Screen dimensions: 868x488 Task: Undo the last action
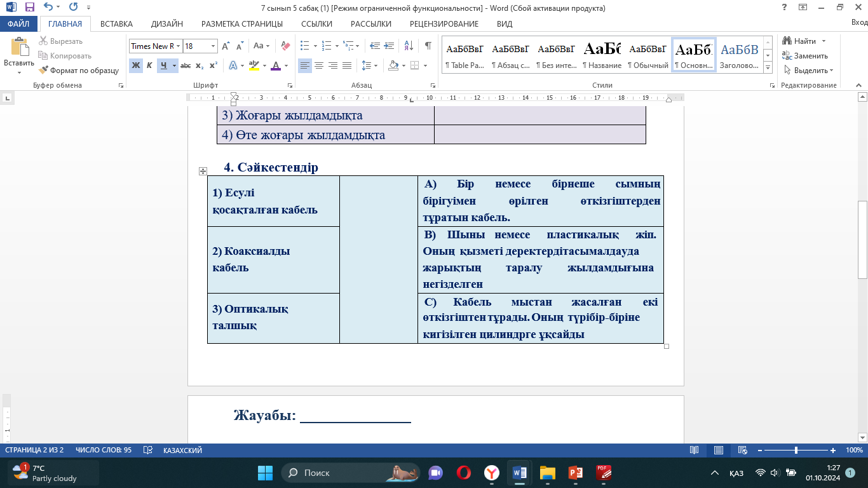pos(48,8)
